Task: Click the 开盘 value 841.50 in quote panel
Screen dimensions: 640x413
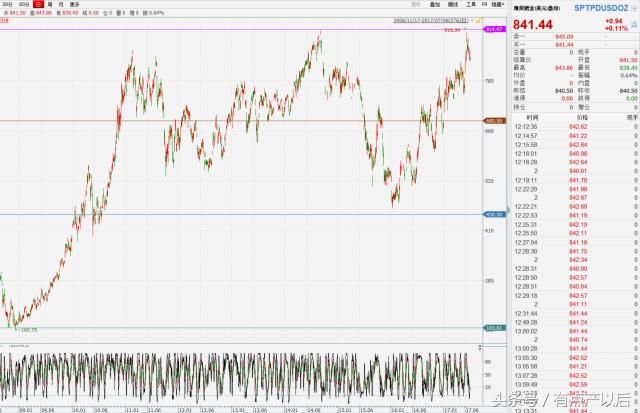Action: coord(629,60)
